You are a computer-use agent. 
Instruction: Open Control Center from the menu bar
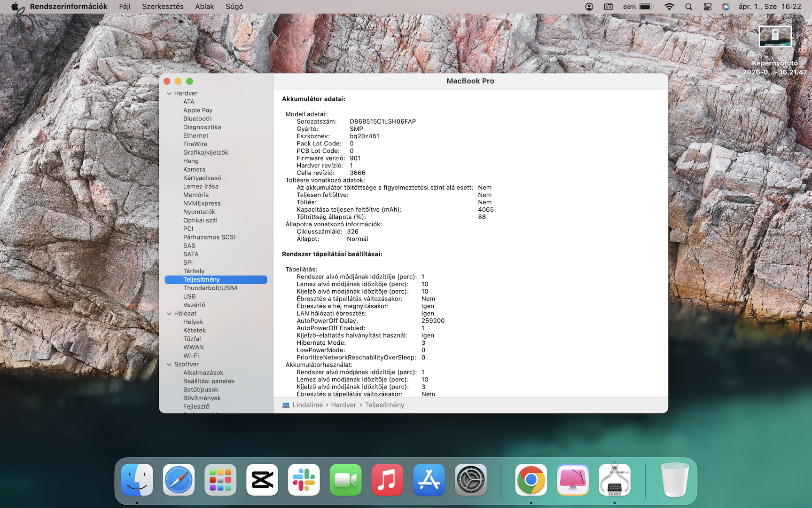point(707,7)
